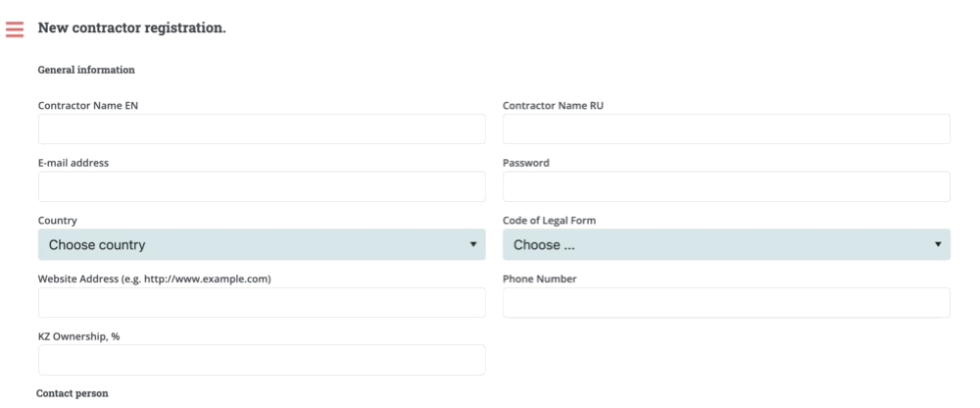Focus the Contractor Name RU text box
The image size is (980, 408).
pos(726,129)
